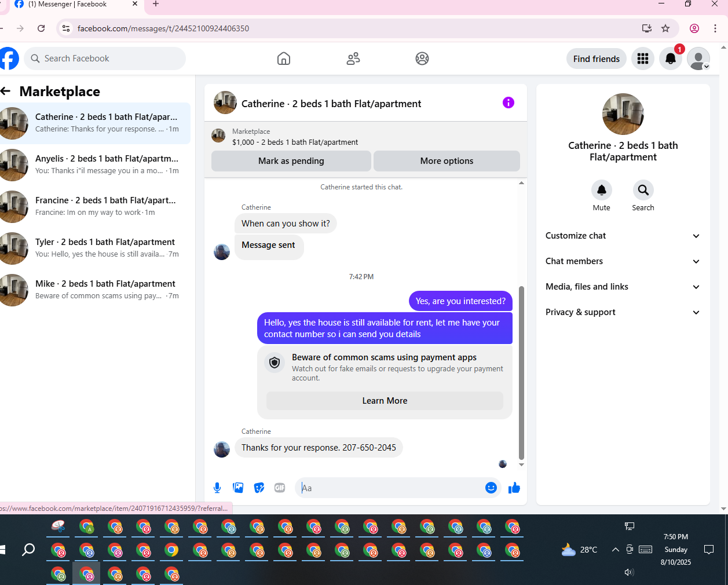Go back using the Marketplace arrow
Viewport: 728px width, 585px height.
coord(6,91)
